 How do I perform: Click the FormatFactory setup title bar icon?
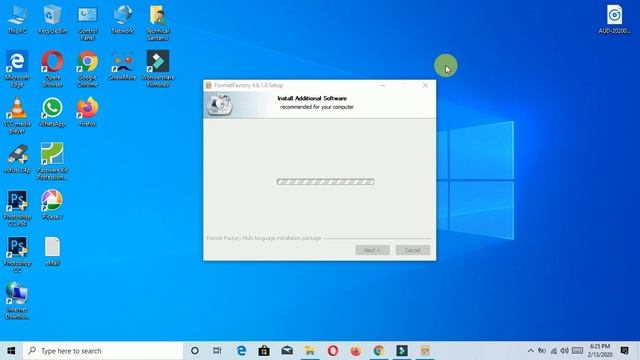point(209,85)
